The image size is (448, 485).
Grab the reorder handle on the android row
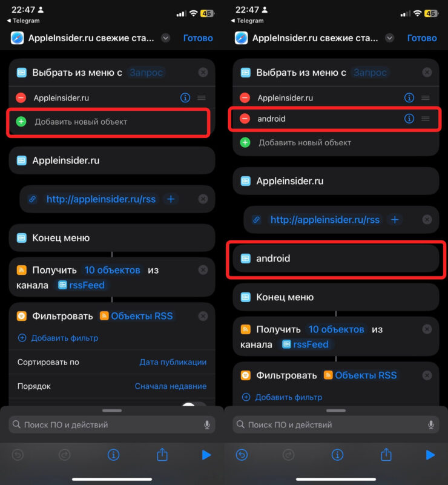426,119
